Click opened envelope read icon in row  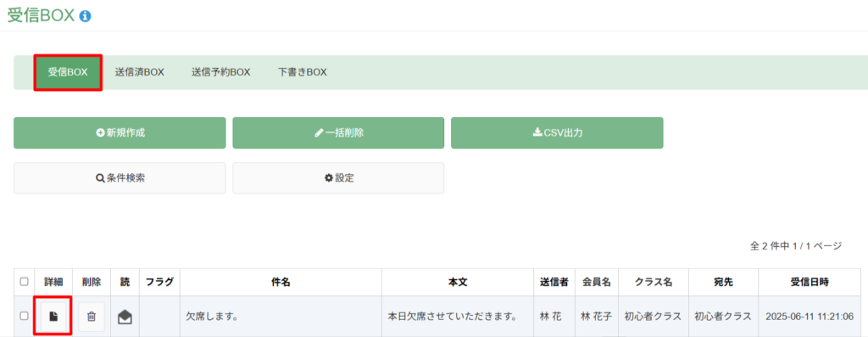tap(125, 317)
